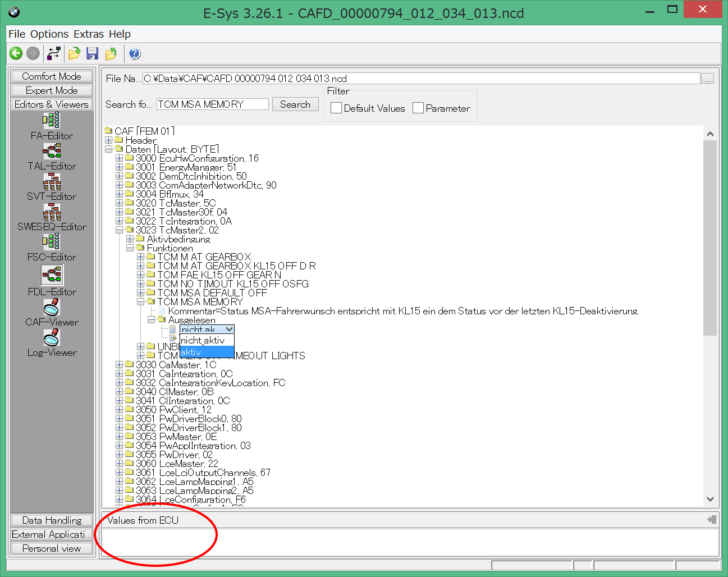This screenshot has width=728, height=577.
Task: Select 3050 PwClient, 12 item
Action: [x=173, y=410]
